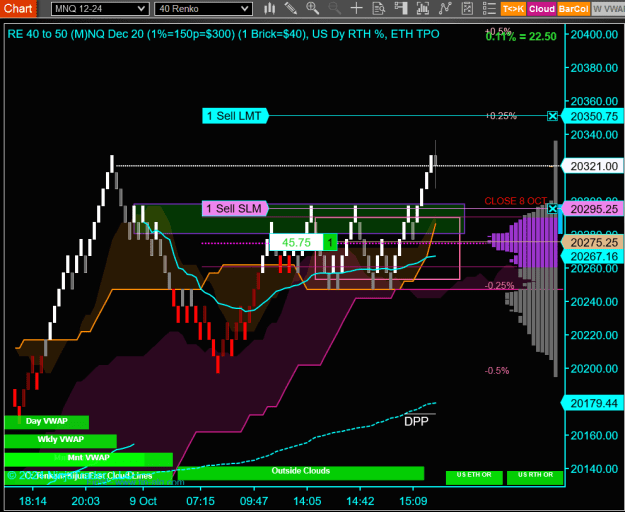Click the 14:05 time axis label
The image size is (625, 512).
[x=307, y=501]
